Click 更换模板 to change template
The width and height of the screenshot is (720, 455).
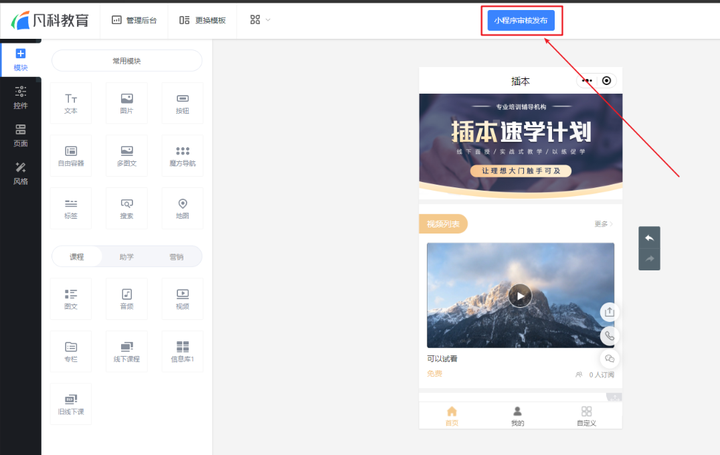(202, 20)
